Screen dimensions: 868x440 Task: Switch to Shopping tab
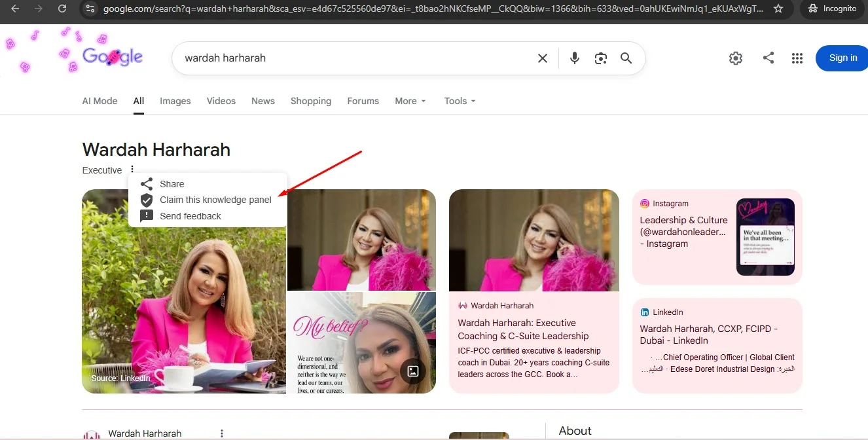[x=311, y=101]
